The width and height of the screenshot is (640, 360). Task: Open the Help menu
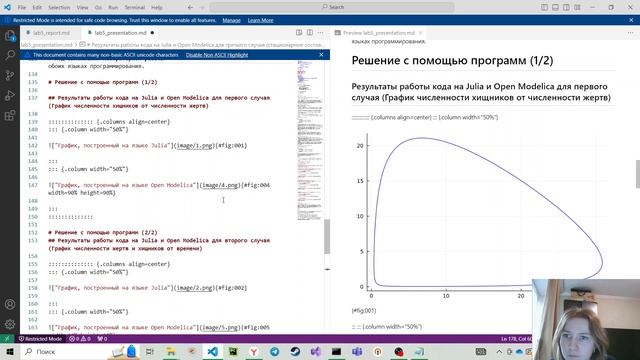(x=157, y=7)
